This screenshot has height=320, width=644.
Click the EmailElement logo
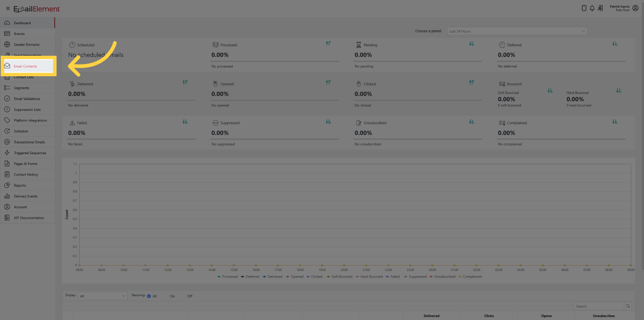(x=37, y=9)
